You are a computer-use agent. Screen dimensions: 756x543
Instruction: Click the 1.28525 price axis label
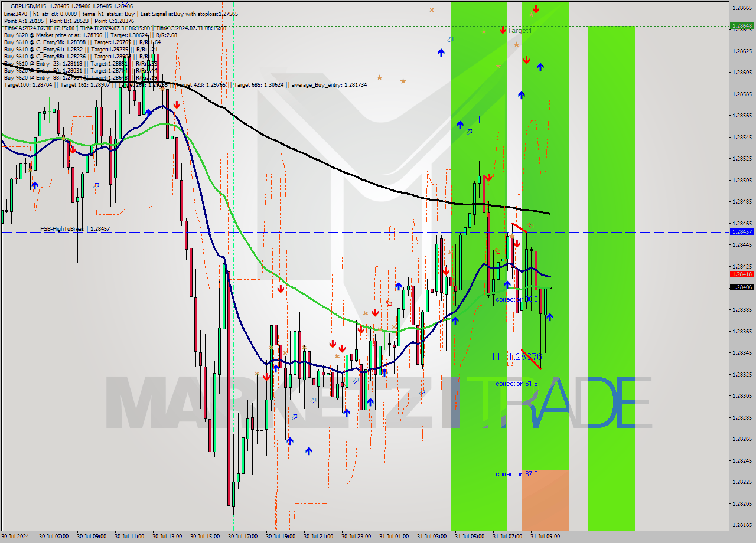pyautogui.click(x=742, y=158)
